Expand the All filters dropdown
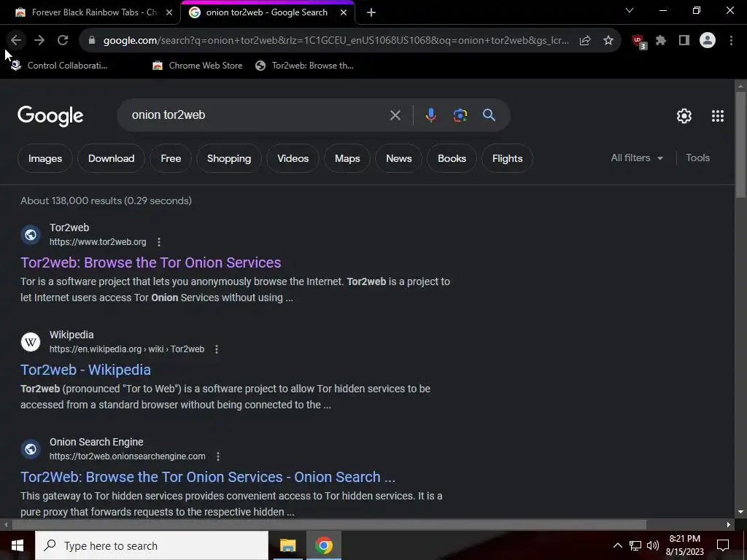747x560 pixels. tap(637, 157)
